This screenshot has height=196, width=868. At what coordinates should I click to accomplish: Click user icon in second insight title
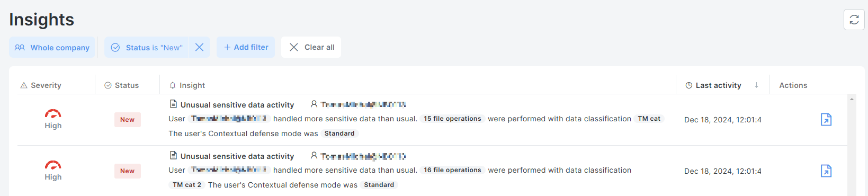pos(314,155)
